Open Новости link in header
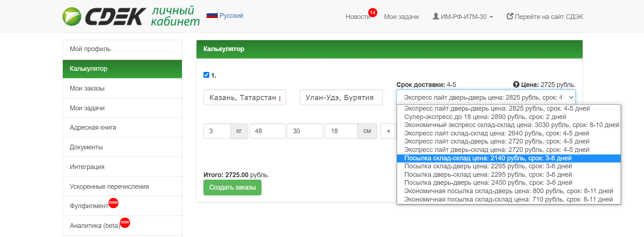This screenshot has height=237, width=644. tap(358, 17)
